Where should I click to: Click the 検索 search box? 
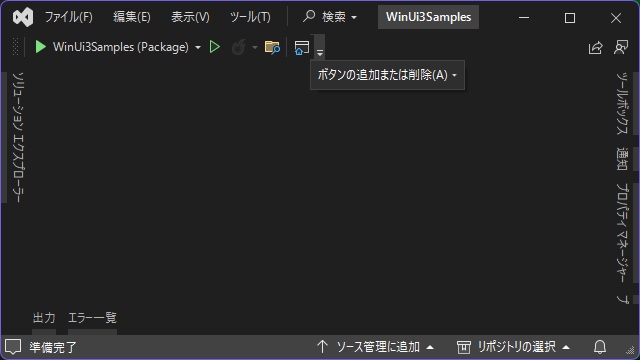pyautogui.click(x=330, y=17)
